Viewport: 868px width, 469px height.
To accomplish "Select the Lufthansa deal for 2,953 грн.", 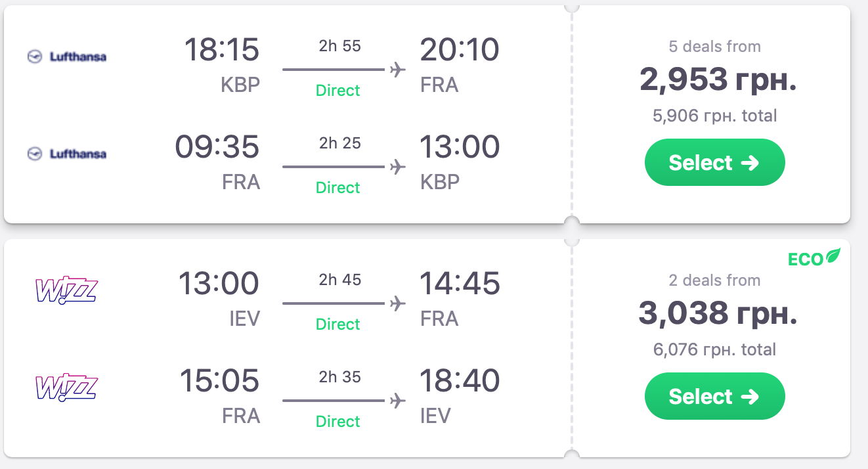I will 714,162.
